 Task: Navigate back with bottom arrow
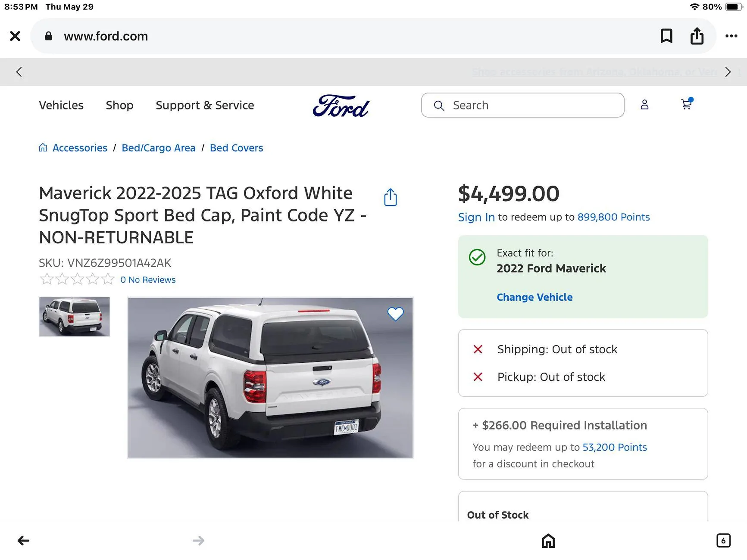coord(23,541)
